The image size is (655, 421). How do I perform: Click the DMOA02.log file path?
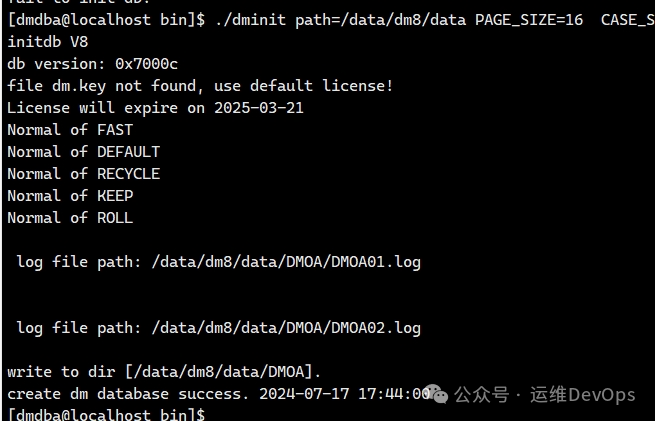(286, 328)
